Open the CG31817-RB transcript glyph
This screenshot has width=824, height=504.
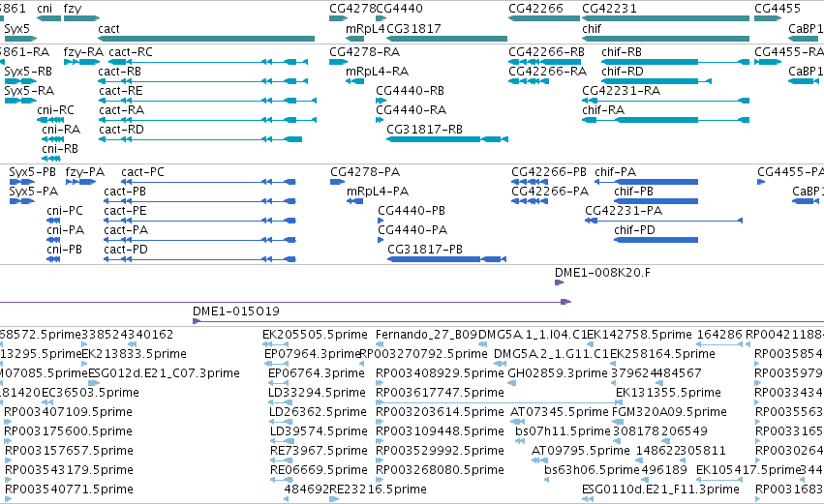[447, 139]
